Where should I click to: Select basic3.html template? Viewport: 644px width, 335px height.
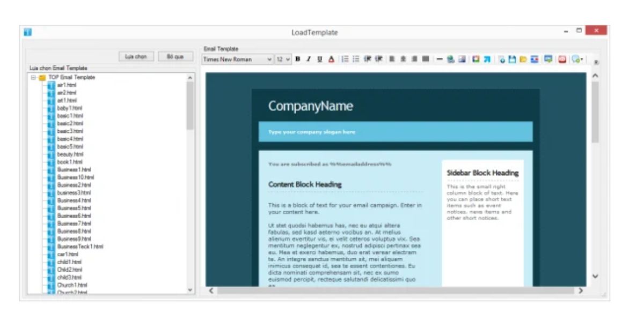[70, 131]
